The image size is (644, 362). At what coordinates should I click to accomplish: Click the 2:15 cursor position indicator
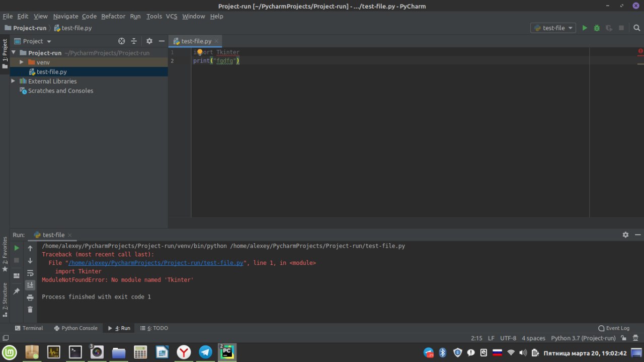(x=476, y=338)
